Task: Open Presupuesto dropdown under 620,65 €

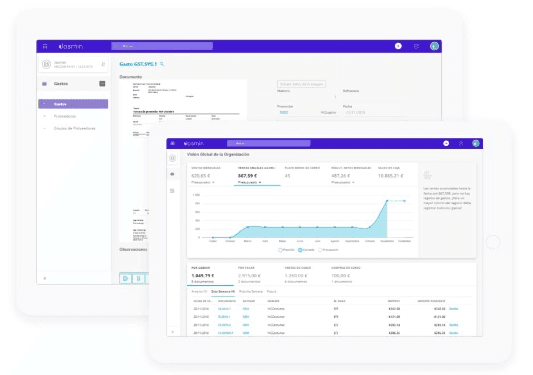Action: coord(203,183)
